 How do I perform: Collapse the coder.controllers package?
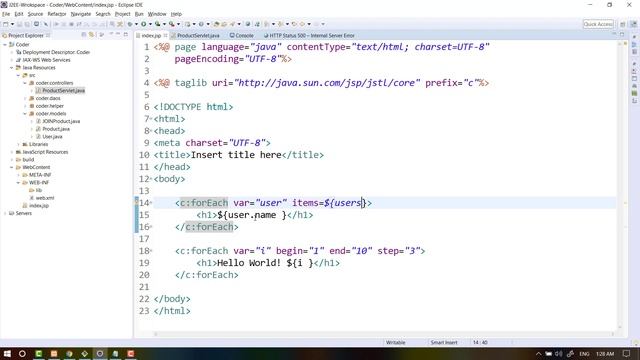click(x=24, y=83)
